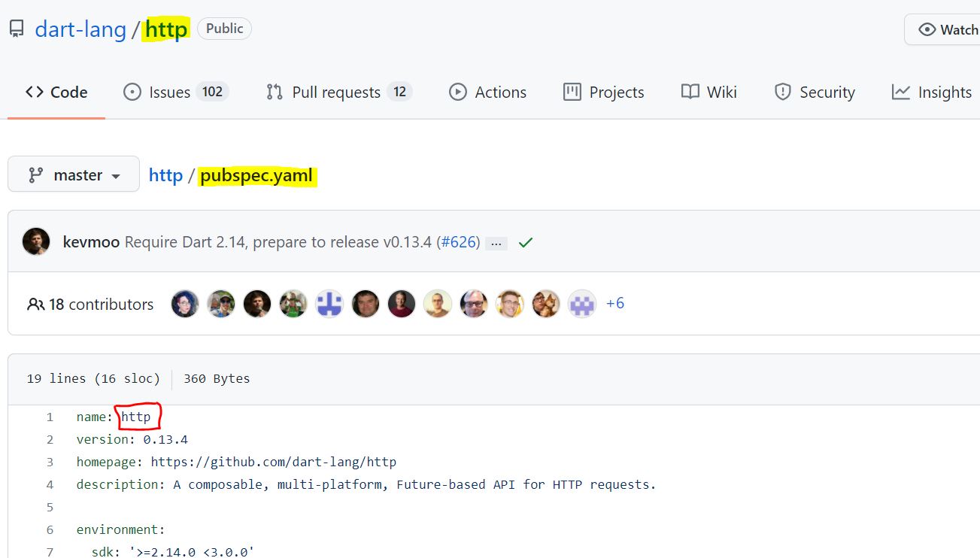
Task: Expand the commit message ellipsis
Action: pyautogui.click(x=496, y=242)
